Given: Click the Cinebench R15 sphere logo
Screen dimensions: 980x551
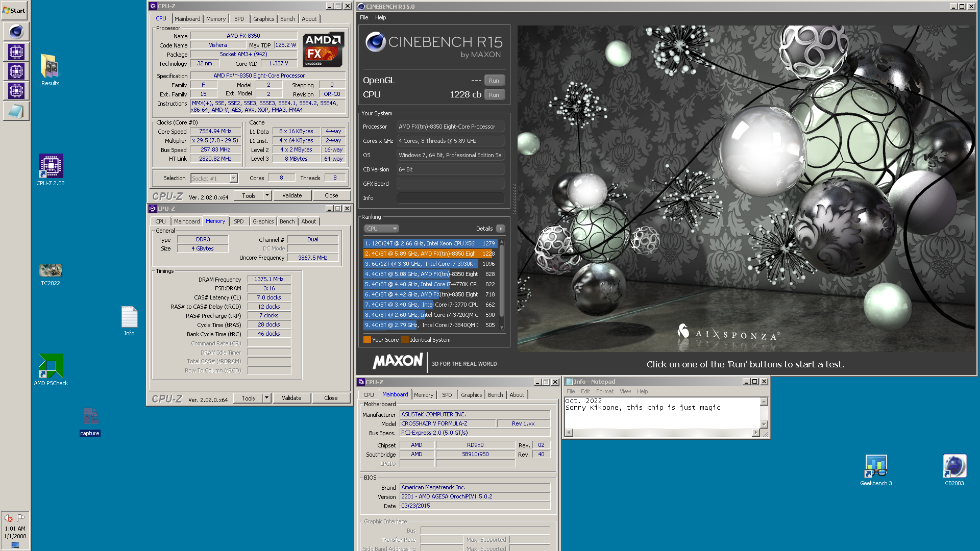Looking at the screenshot, I should coord(375,42).
